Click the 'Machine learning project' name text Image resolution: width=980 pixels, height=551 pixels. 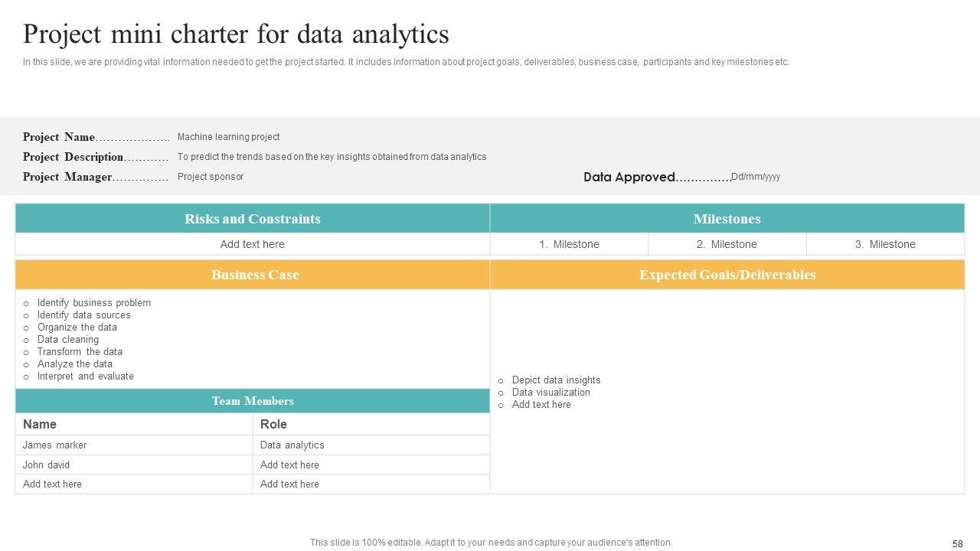coord(228,137)
